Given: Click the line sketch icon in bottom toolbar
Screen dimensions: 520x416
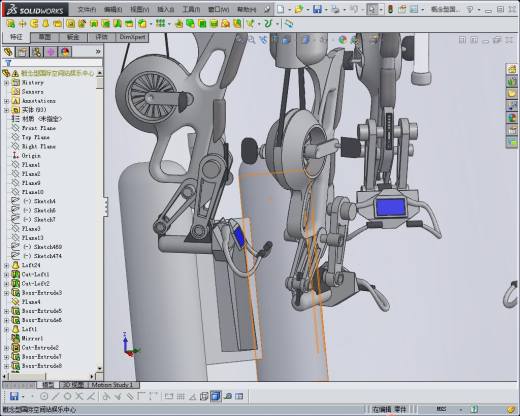Looking at the screenshot, I should click(56, 396).
